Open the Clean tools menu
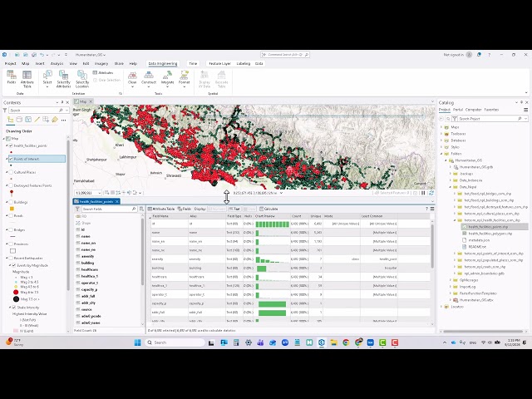Screen dimensions: 532x399 132,78
